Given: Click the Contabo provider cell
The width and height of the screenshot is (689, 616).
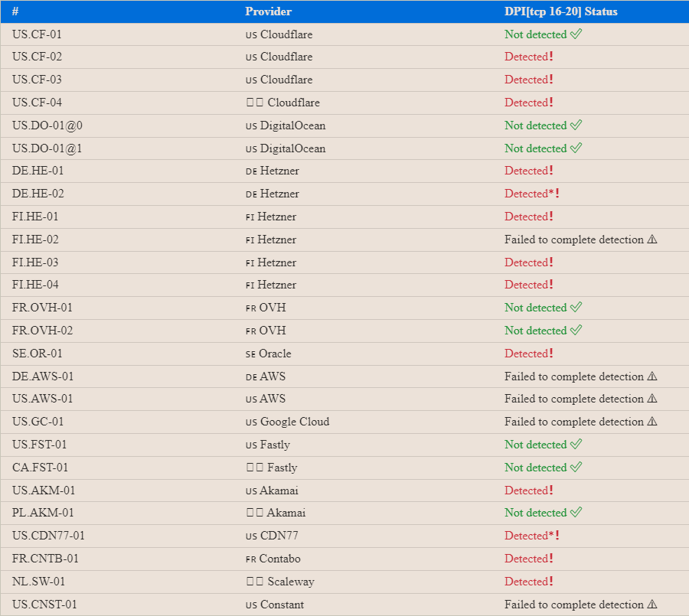Looking at the screenshot, I should coord(273,559).
